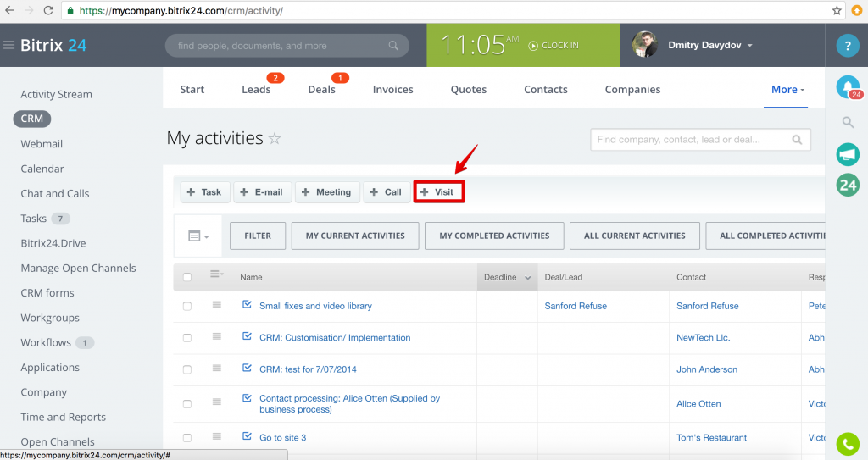This screenshot has height=460, width=868.
Task: Open Bitrix24.Drive in left menu
Action: 53,243
